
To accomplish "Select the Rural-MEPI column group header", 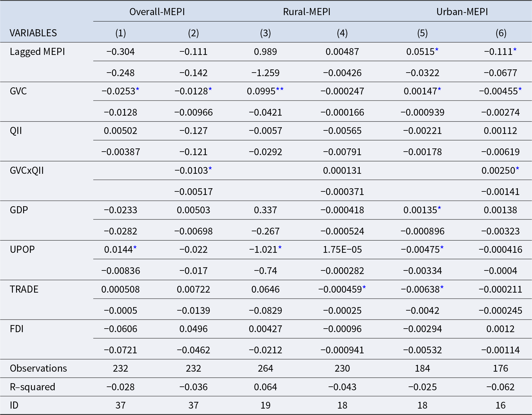I will (x=307, y=12).
